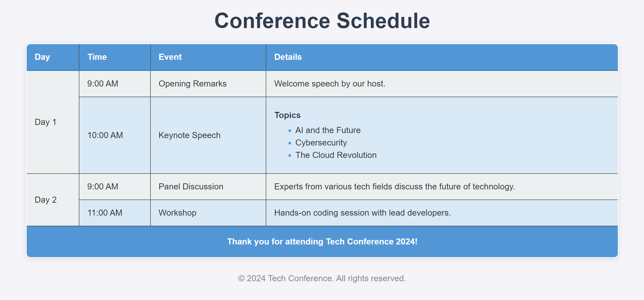Select the Keynote Speech event cell

point(208,135)
